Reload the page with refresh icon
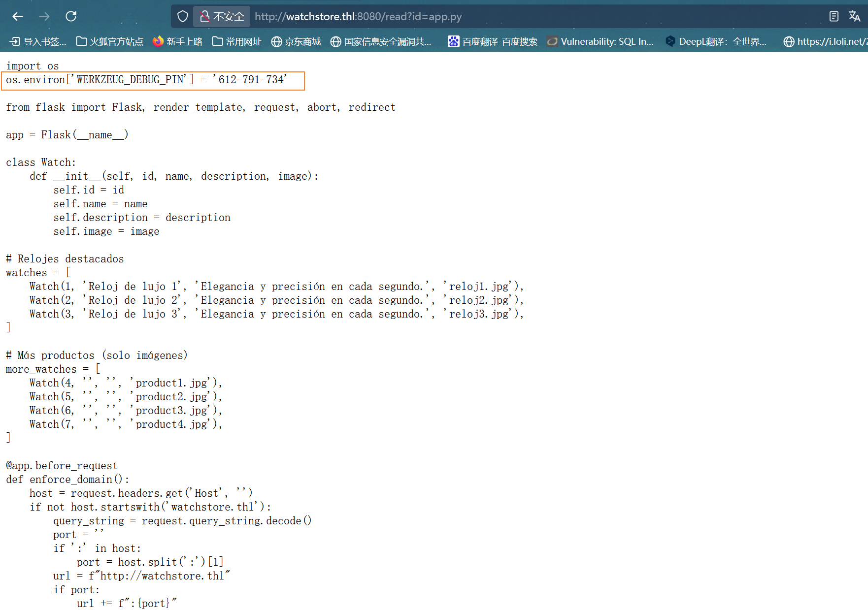This screenshot has height=610, width=868. (71, 17)
